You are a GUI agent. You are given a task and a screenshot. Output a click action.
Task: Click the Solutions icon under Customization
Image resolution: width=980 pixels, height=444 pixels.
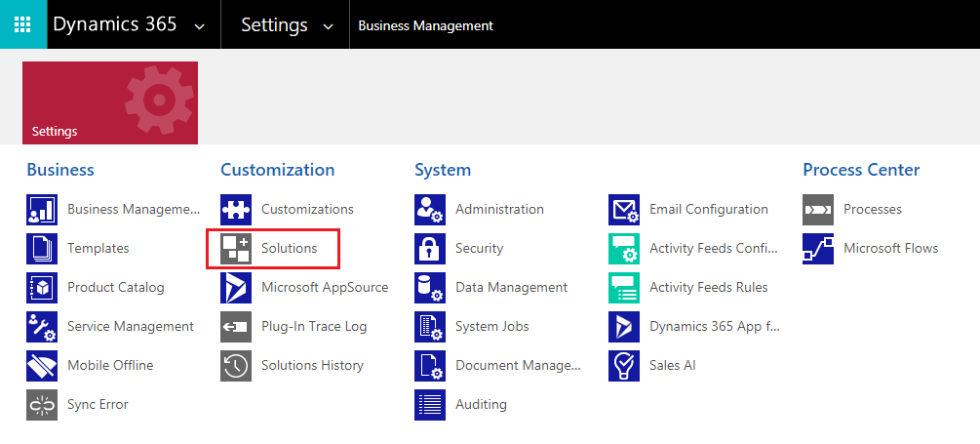pyautogui.click(x=236, y=248)
